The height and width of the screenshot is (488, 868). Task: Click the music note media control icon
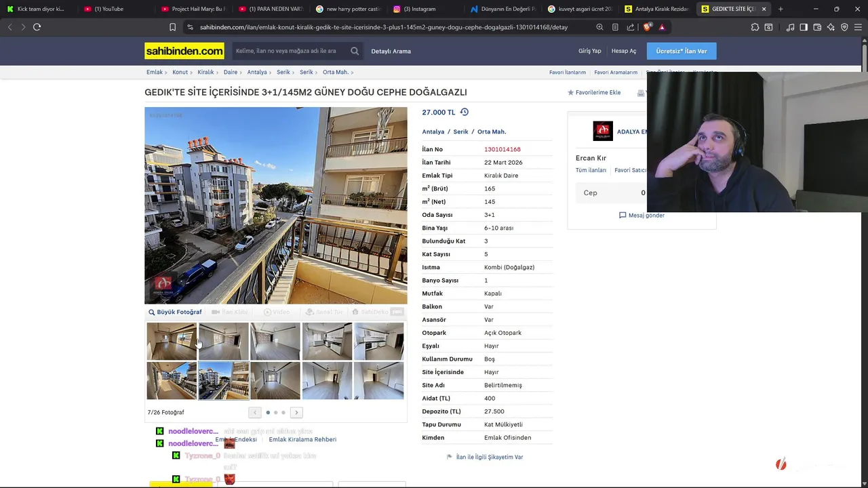(x=791, y=27)
